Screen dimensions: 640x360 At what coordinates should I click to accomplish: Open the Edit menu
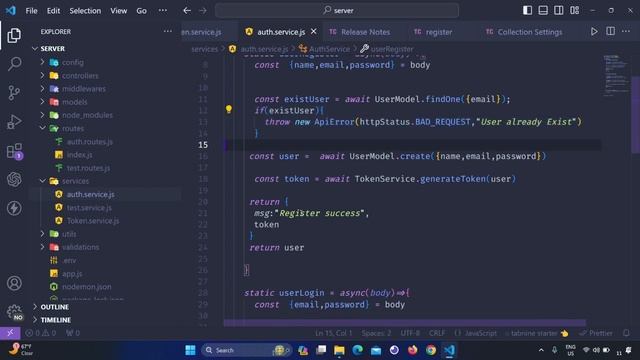click(53, 11)
